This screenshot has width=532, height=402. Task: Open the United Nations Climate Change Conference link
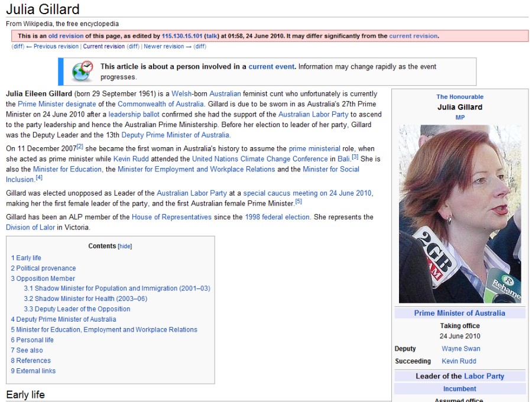[260, 159]
